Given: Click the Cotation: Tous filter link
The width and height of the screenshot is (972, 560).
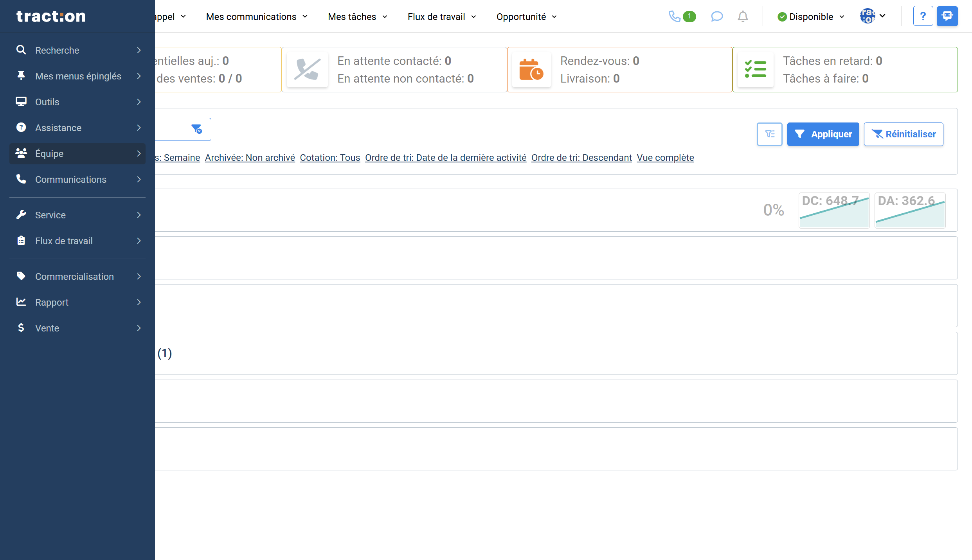Looking at the screenshot, I should (330, 158).
